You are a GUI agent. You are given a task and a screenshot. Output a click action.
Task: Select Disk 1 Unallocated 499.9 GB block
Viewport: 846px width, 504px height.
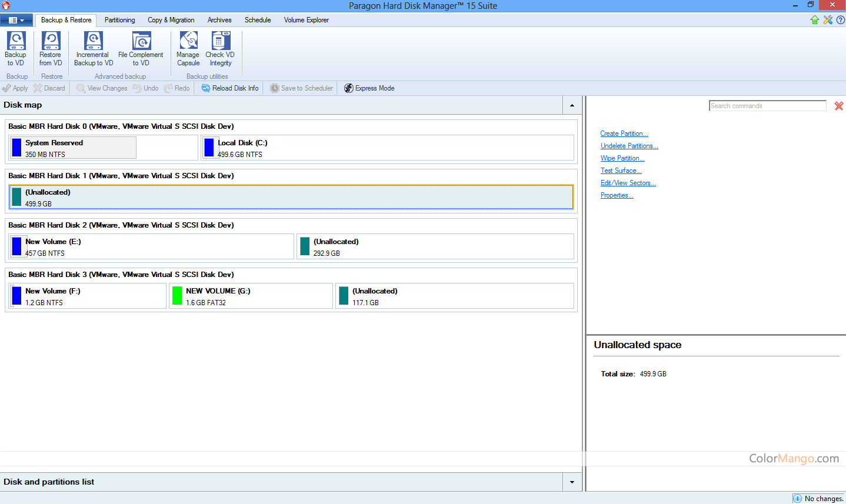click(x=291, y=198)
